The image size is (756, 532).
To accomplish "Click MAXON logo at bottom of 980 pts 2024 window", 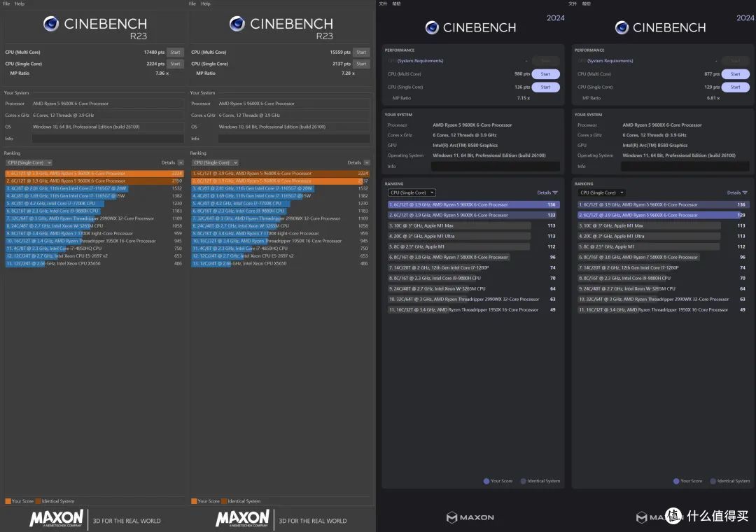I will 470,517.
